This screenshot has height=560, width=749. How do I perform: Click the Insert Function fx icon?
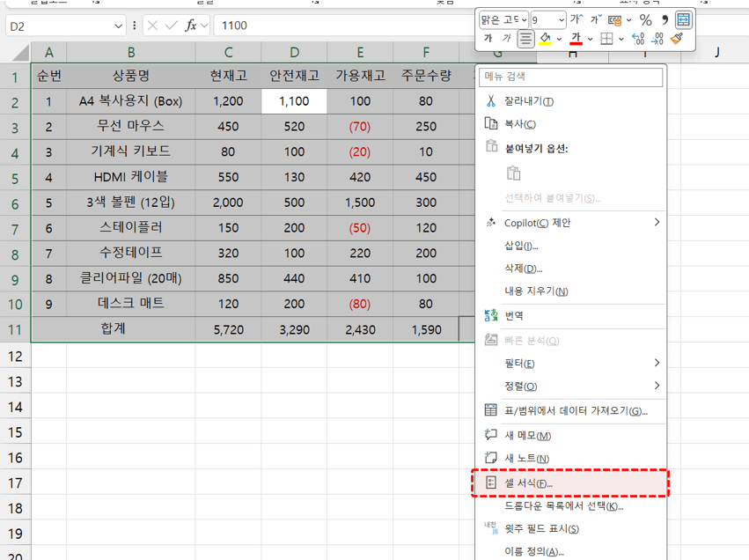coord(190,26)
